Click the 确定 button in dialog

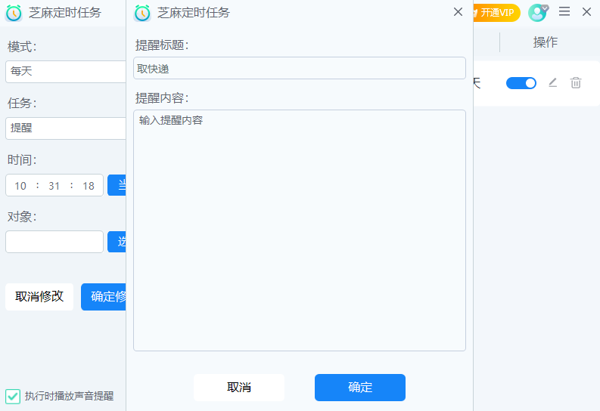pyautogui.click(x=360, y=387)
